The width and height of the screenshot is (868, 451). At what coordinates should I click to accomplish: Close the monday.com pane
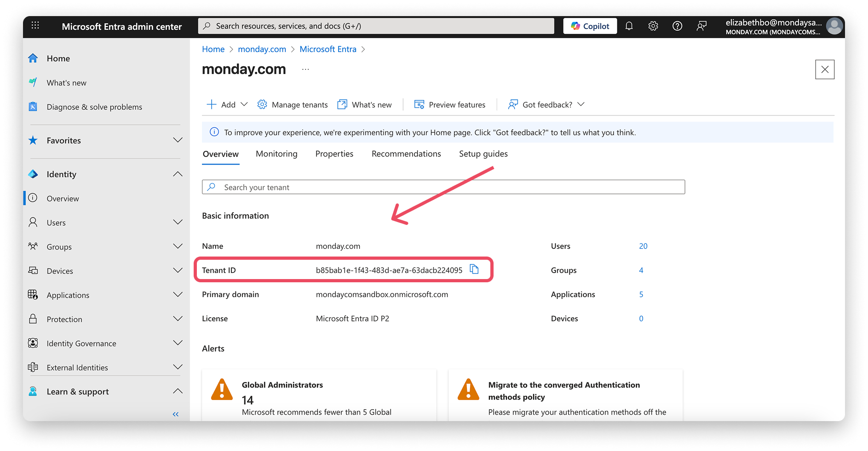825,69
